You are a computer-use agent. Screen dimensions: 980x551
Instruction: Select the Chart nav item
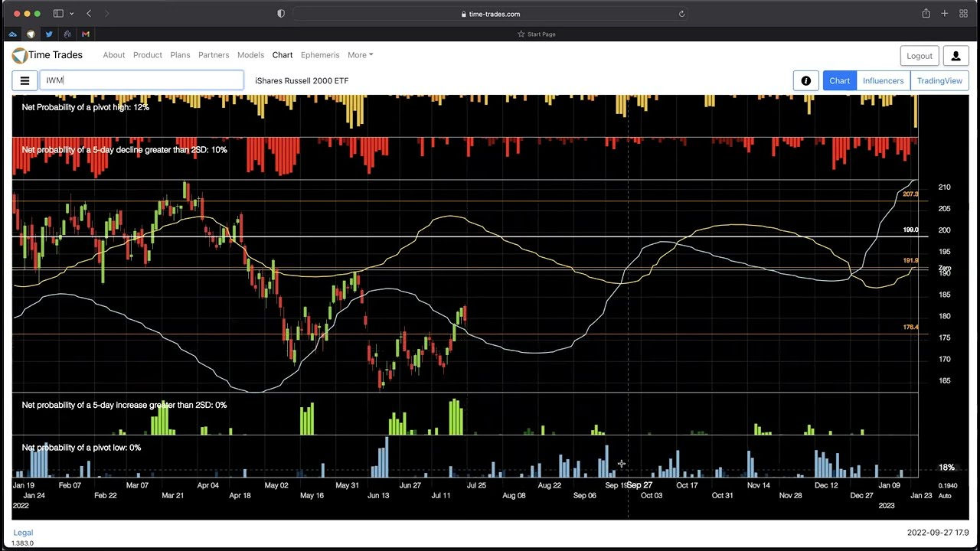283,55
